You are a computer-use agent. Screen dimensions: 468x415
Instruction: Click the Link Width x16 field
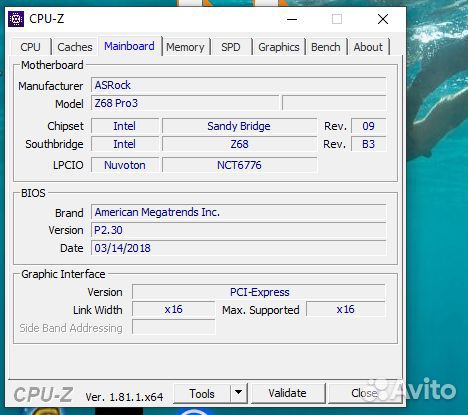pos(173,310)
